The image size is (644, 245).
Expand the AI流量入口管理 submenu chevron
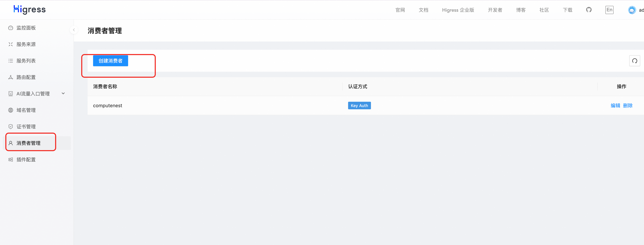[x=63, y=93]
